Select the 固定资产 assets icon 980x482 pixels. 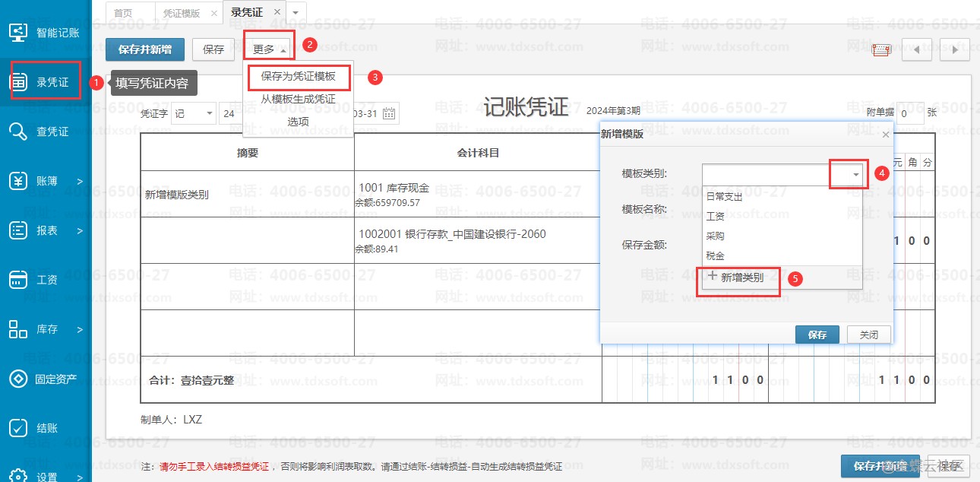[18, 379]
